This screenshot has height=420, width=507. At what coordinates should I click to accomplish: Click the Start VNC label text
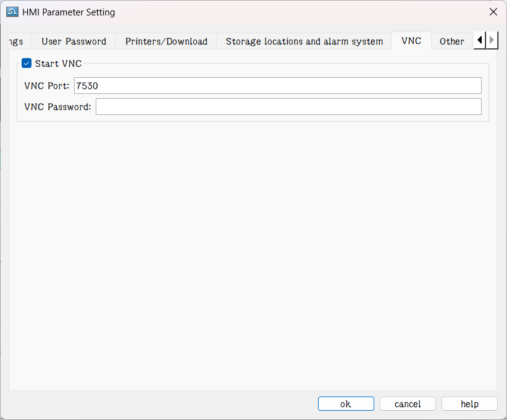coord(58,63)
